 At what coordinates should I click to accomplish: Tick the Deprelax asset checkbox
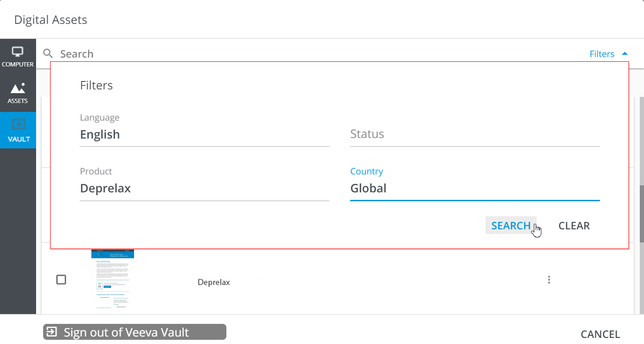tap(61, 280)
